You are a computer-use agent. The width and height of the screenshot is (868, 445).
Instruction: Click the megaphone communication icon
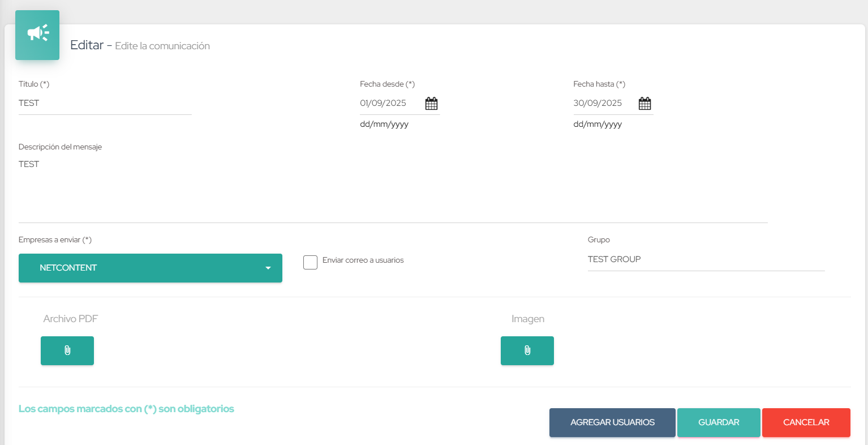click(x=37, y=34)
